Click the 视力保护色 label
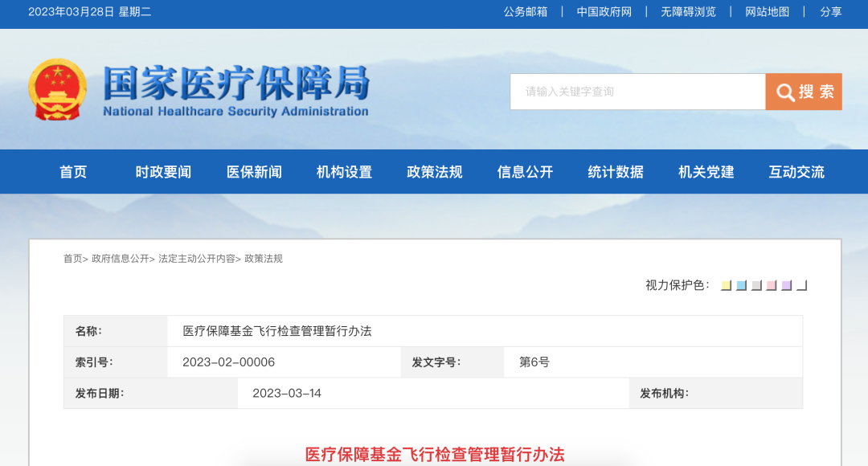This screenshot has width=868, height=466. point(678,285)
